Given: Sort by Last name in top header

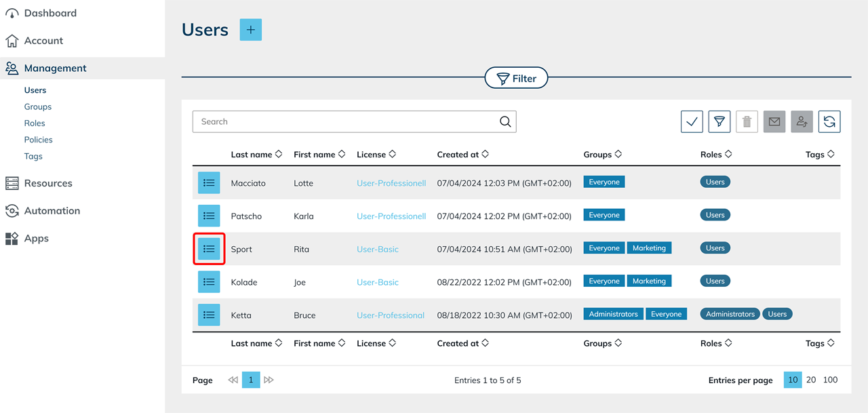Looking at the screenshot, I should click(256, 155).
